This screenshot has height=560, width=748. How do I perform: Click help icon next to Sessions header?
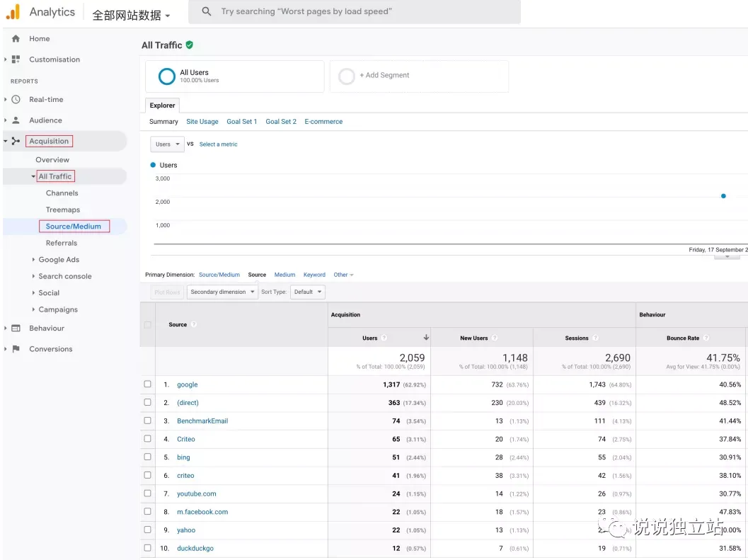click(595, 338)
